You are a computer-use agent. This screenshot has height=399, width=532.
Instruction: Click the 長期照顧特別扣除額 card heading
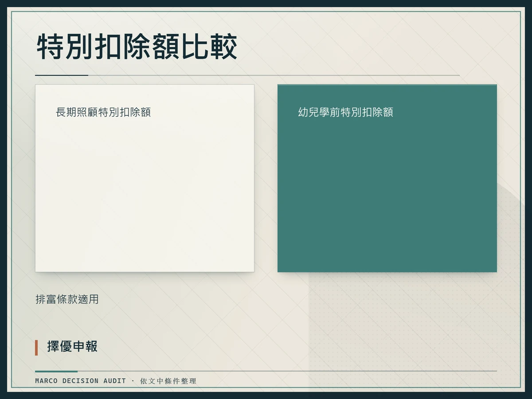click(103, 112)
